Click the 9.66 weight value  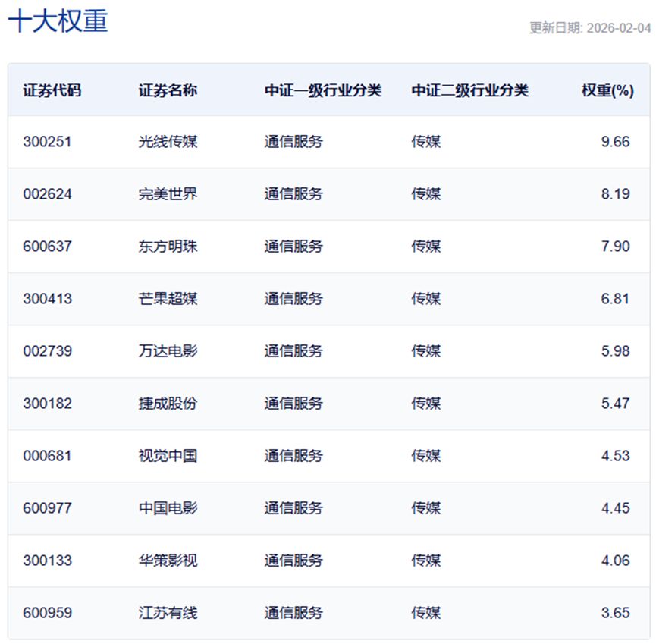click(x=615, y=142)
